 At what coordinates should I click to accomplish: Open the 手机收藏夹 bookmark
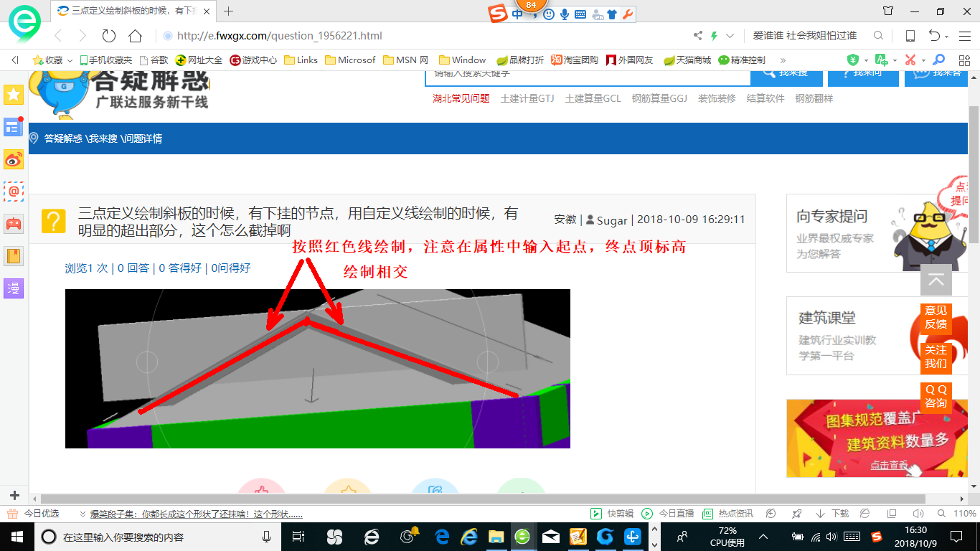pos(105,60)
